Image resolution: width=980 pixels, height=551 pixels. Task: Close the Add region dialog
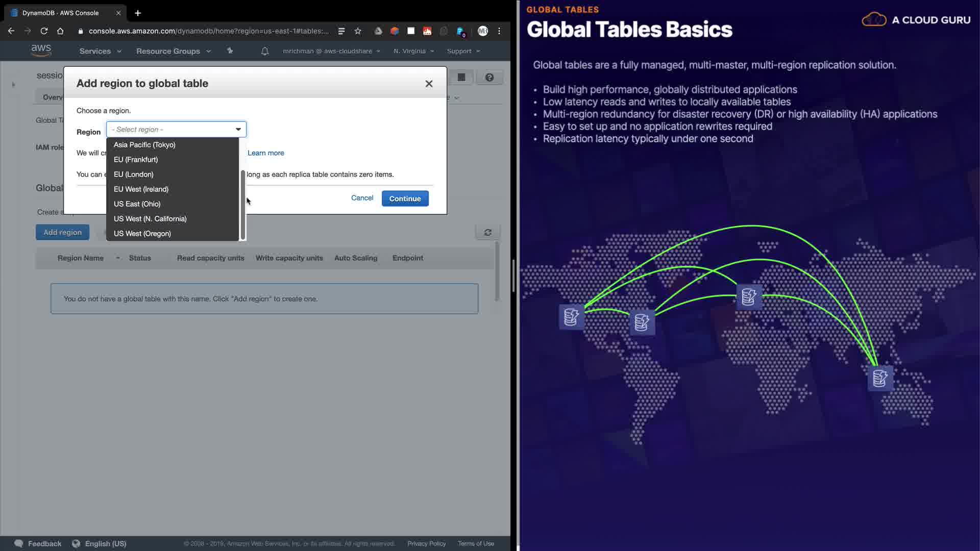coord(429,84)
